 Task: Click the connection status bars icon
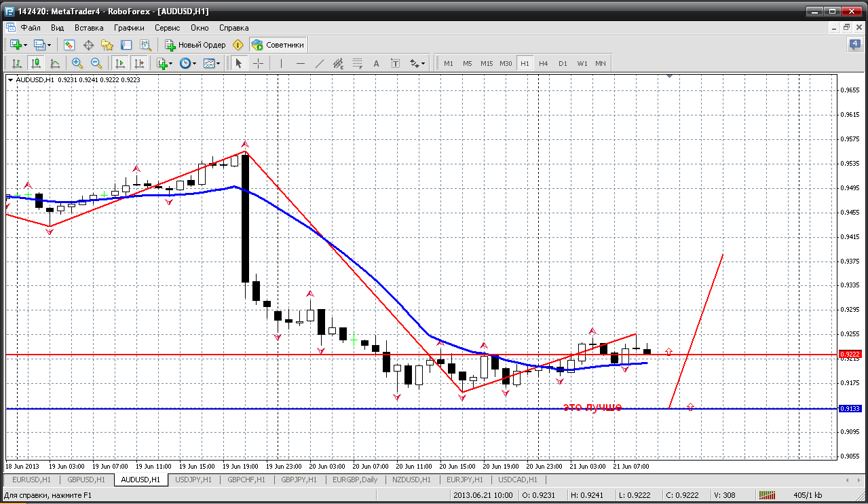point(767,496)
